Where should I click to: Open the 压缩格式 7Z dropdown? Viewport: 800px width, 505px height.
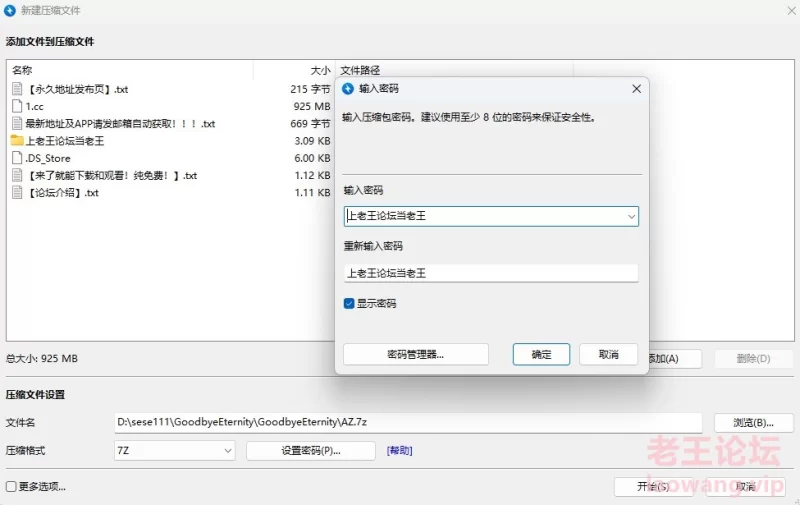pyautogui.click(x=174, y=450)
